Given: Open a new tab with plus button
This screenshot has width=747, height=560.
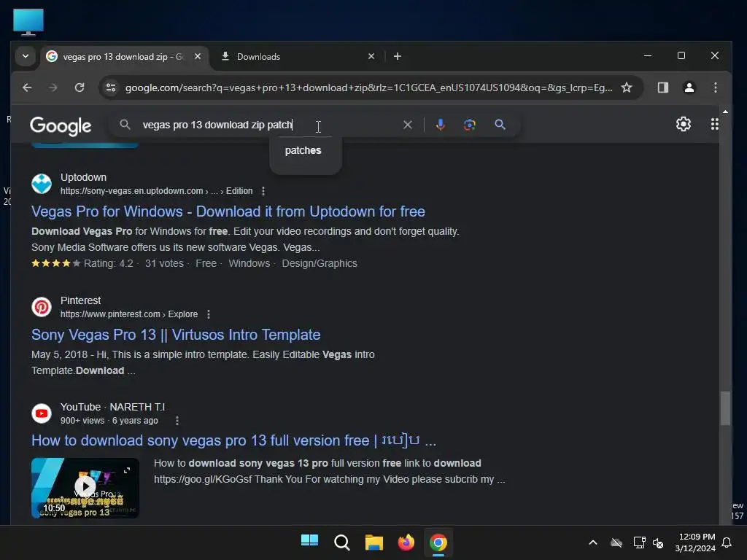Looking at the screenshot, I should coord(398,56).
